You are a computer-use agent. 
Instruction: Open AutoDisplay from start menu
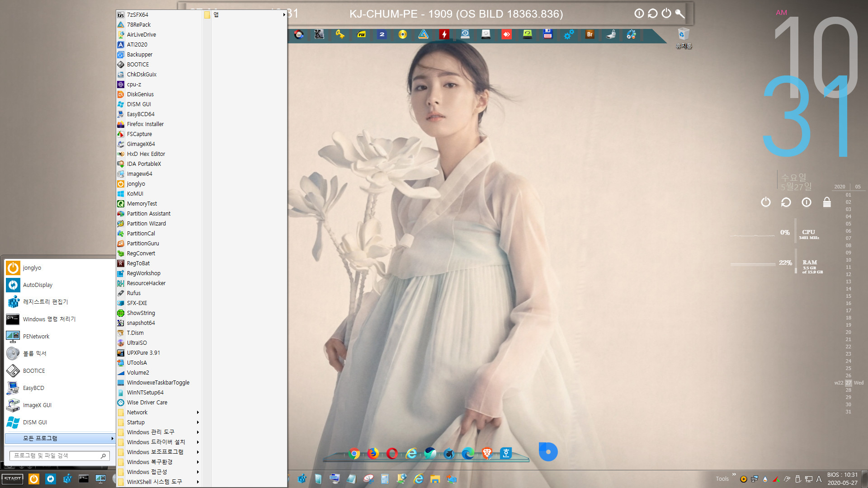(60, 285)
